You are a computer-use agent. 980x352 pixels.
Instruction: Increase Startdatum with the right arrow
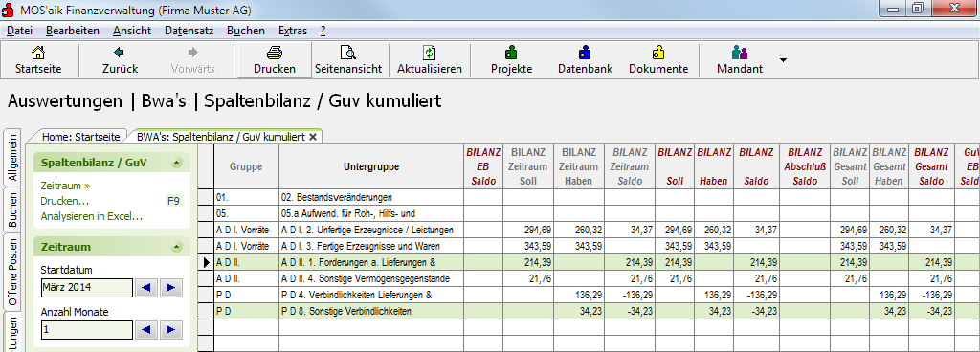coord(170,288)
